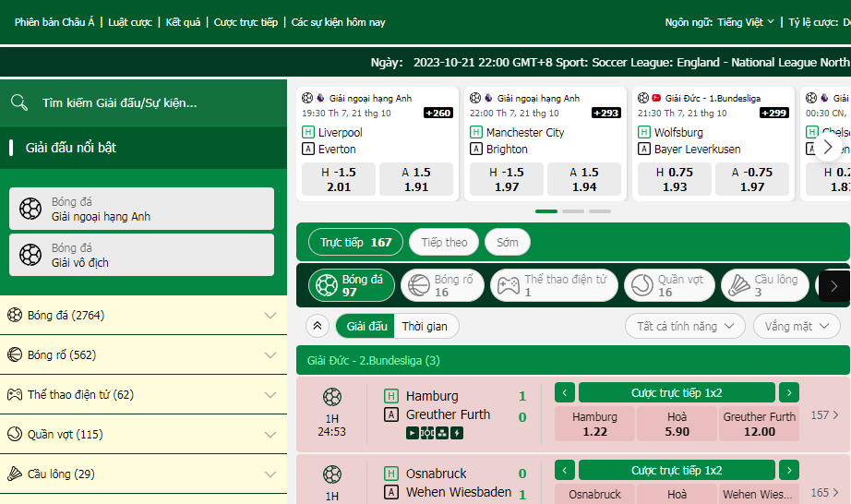Click previous market arrow for Osnabruck match
851x504 pixels.
pos(565,470)
